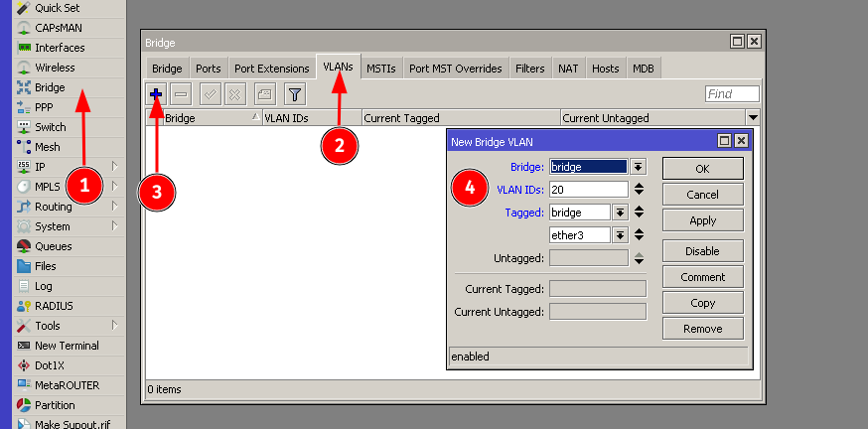Select Queues in the left menu

(53, 246)
